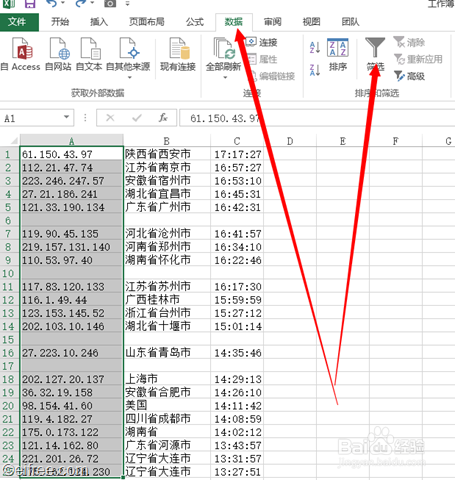Screen dimensions: 455x480
Task: Click the 重新应用 filter button
Action: click(x=418, y=59)
